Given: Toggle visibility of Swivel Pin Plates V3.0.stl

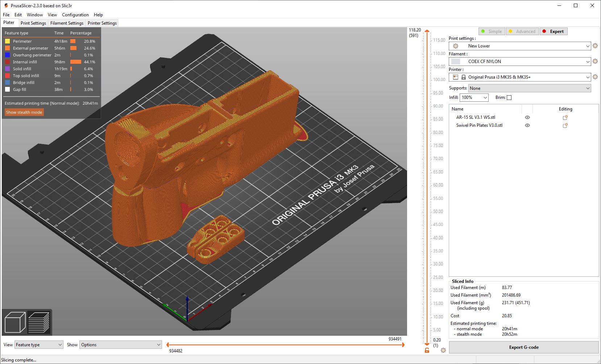Looking at the screenshot, I should [527, 125].
